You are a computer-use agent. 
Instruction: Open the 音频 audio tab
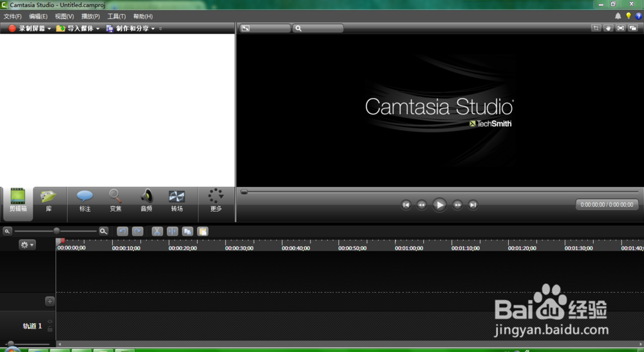point(146,200)
